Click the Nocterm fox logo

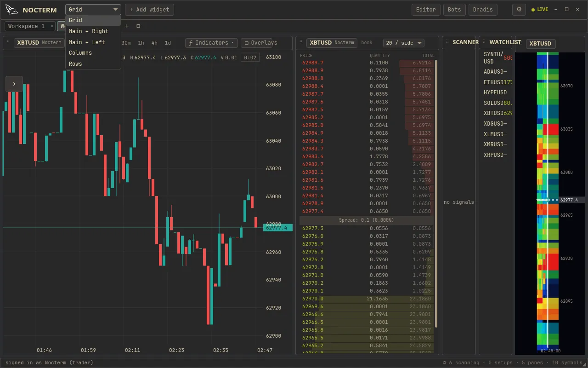pyautogui.click(x=12, y=10)
